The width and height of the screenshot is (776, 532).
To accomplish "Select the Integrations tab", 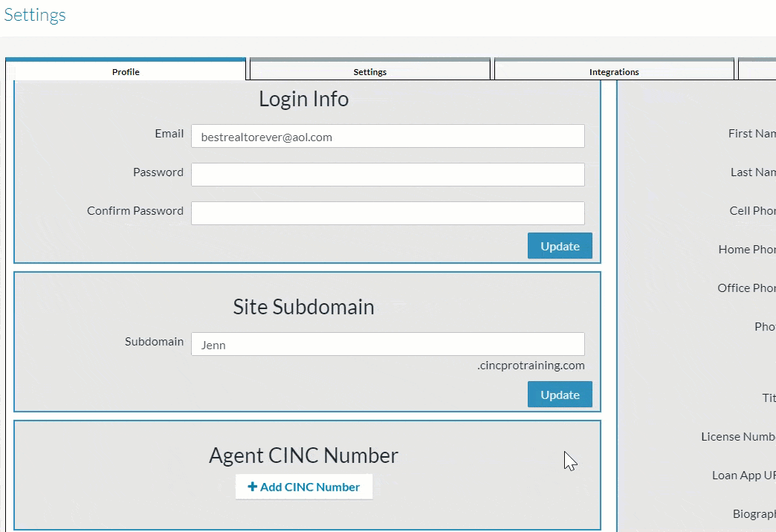I will [x=613, y=71].
